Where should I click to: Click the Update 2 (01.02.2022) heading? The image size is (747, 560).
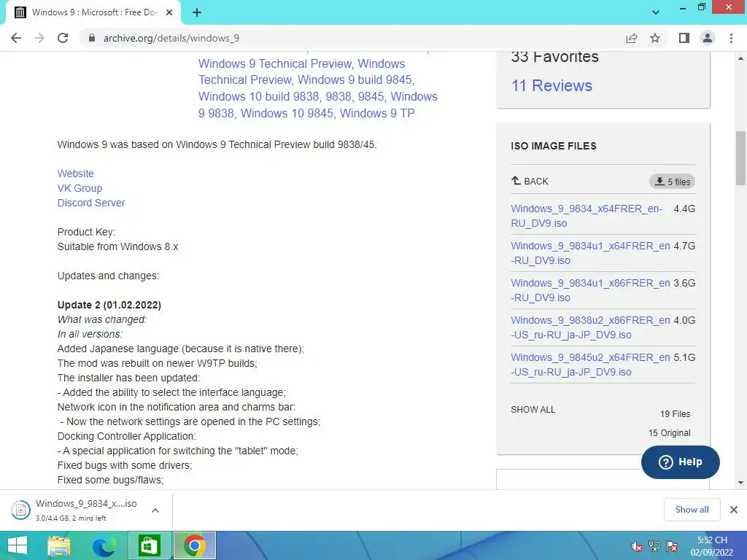pyautogui.click(x=109, y=306)
